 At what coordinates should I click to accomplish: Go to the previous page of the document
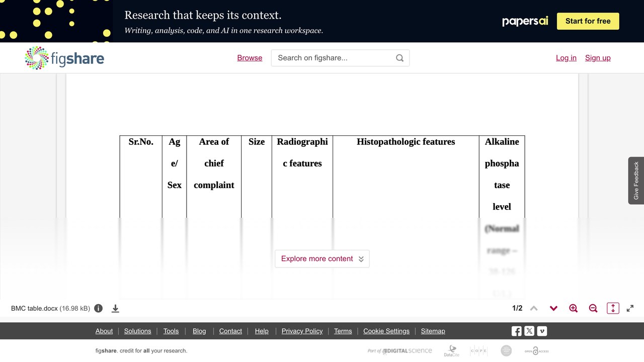534,308
